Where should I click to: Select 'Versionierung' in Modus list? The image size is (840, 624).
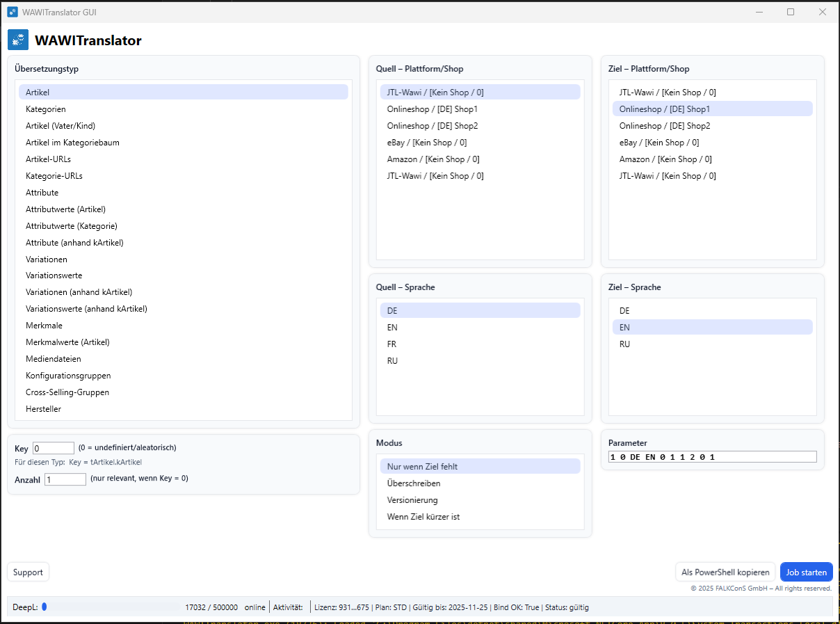point(412,500)
